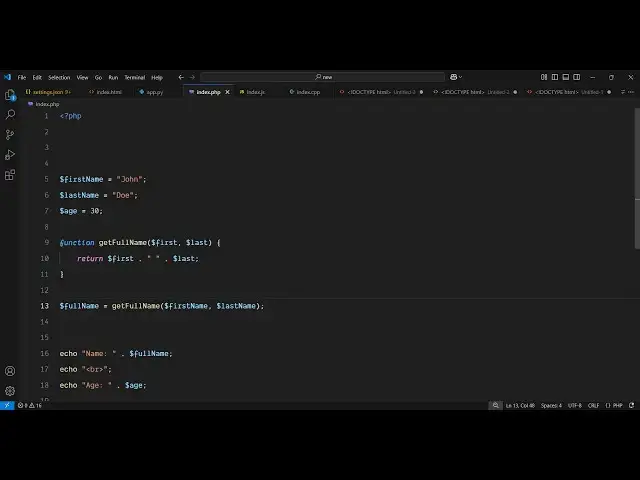Open the Extensions view

[10, 175]
